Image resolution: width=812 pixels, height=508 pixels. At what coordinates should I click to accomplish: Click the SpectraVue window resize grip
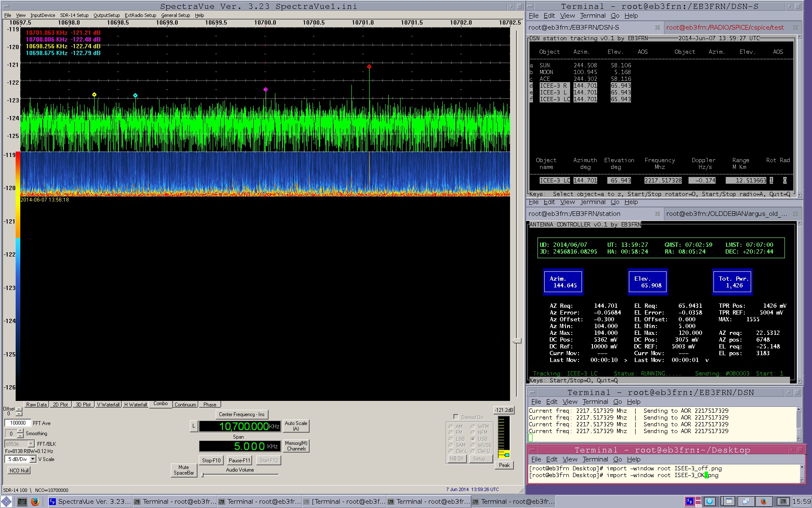click(x=521, y=491)
